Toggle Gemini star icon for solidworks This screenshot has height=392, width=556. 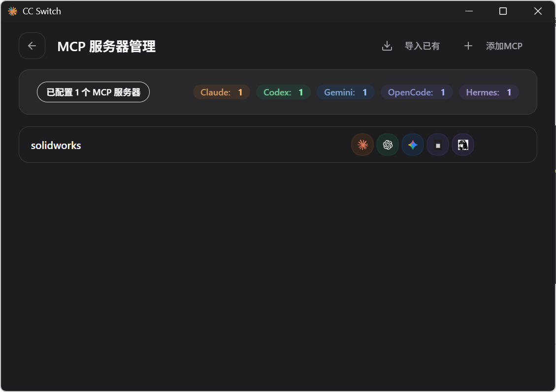413,145
